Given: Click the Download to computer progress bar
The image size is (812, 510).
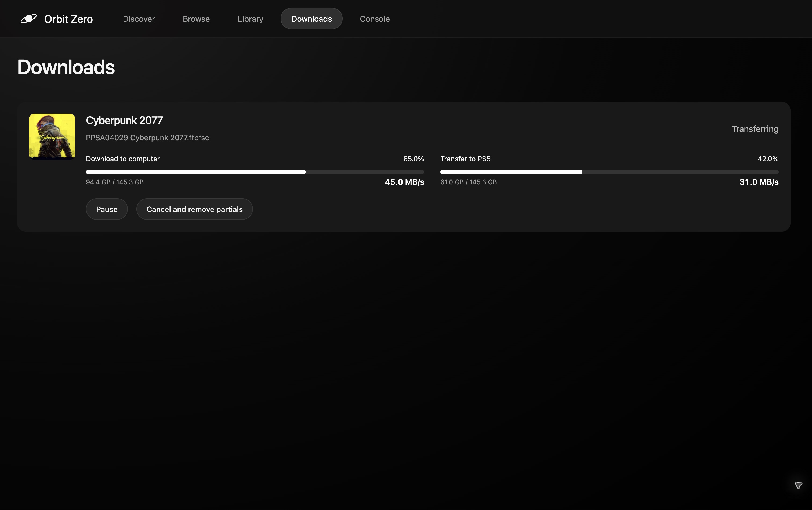Looking at the screenshot, I should (x=255, y=172).
